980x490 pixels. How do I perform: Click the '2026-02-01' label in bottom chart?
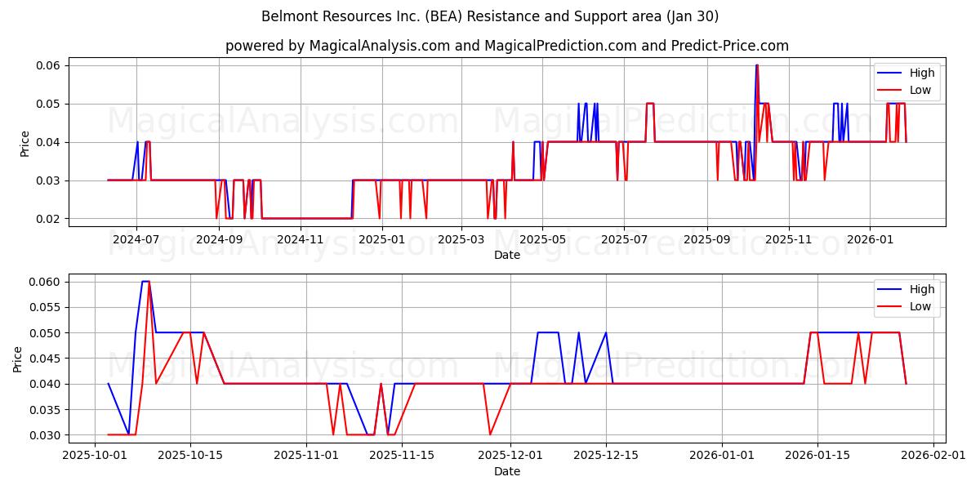[x=933, y=457]
